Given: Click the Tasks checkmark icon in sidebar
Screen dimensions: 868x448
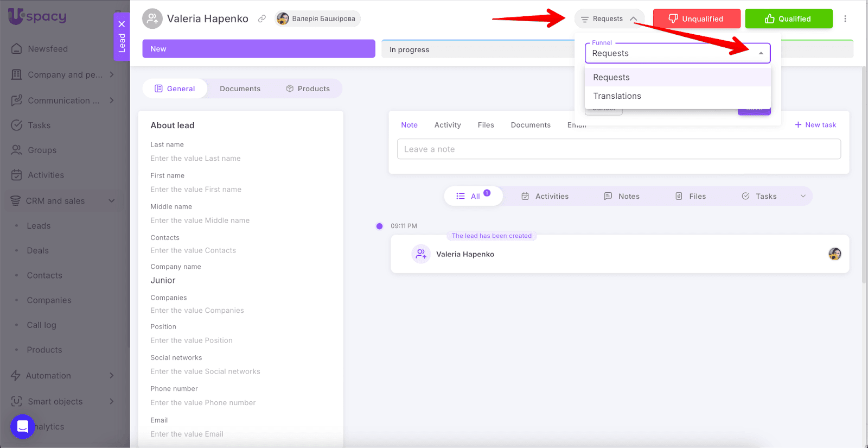Looking at the screenshot, I should pos(17,125).
